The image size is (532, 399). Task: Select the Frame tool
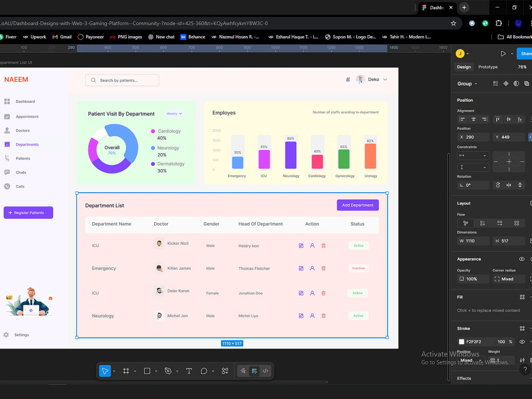click(x=126, y=371)
